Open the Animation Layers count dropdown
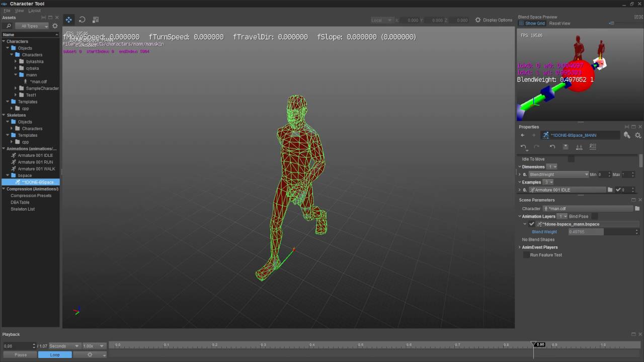This screenshot has width=644, height=362. pyautogui.click(x=562, y=216)
